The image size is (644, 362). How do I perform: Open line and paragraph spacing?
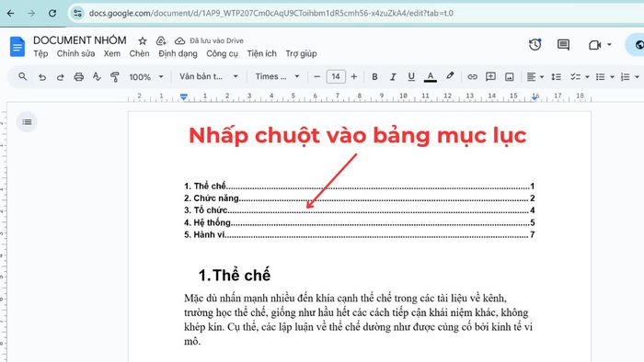click(x=556, y=76)
